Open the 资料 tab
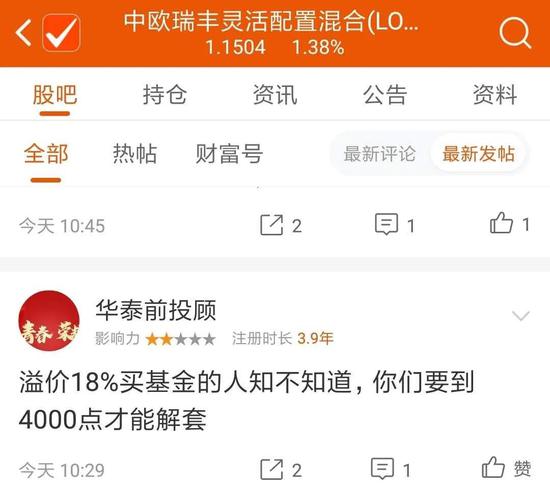This screenshot has height=489, width=550. 495,95
